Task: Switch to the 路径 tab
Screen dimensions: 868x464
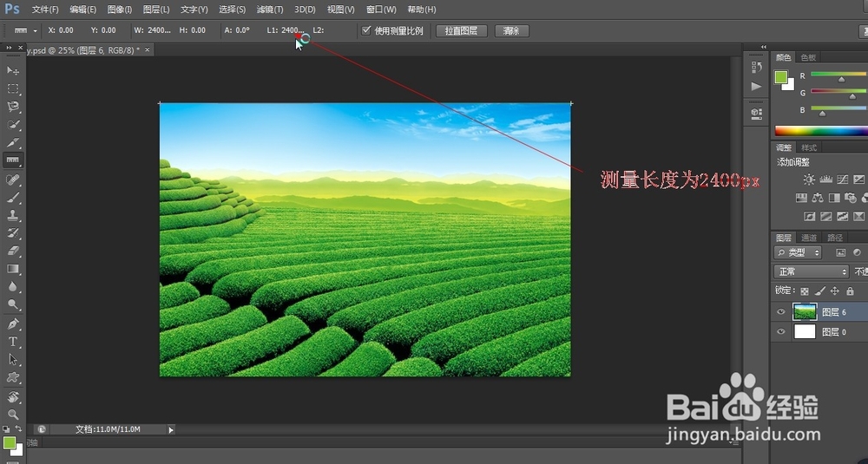Action: (x=835, y=238)
